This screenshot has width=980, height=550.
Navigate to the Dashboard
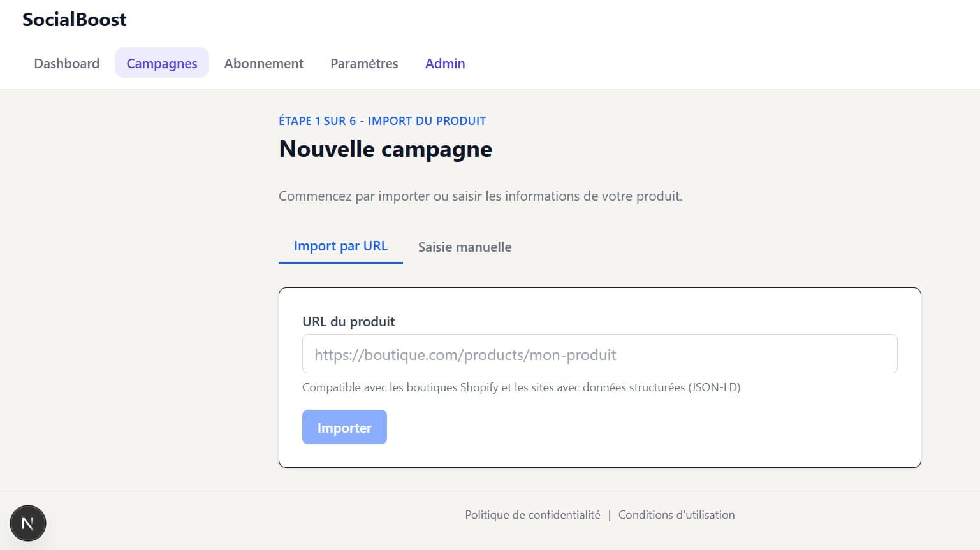click(x=66, y=63)
